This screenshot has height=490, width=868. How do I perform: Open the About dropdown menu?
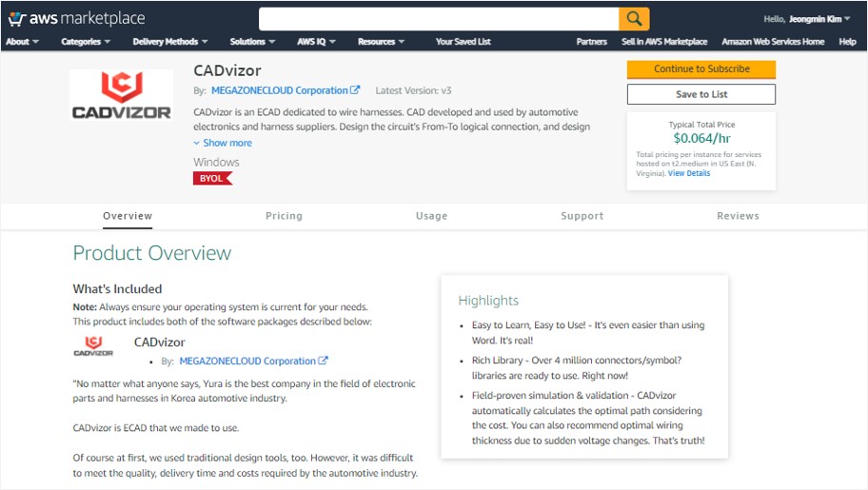(22, 42)
